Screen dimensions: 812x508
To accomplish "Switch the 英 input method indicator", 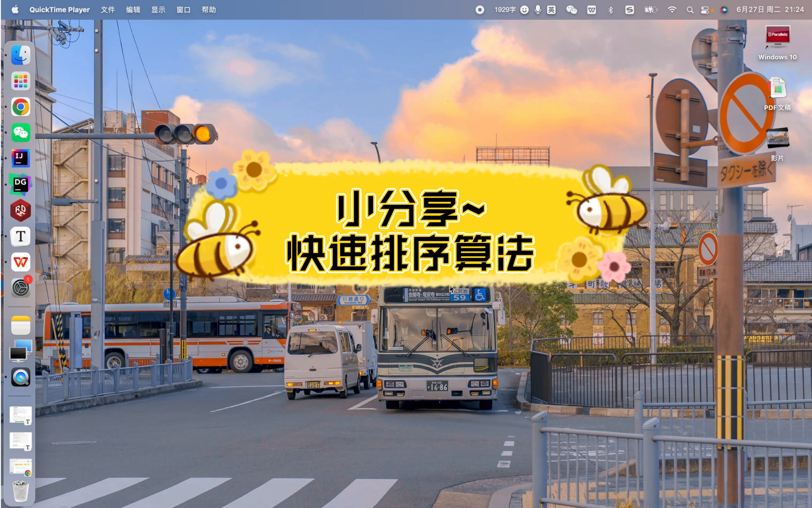I will (551, 10).
